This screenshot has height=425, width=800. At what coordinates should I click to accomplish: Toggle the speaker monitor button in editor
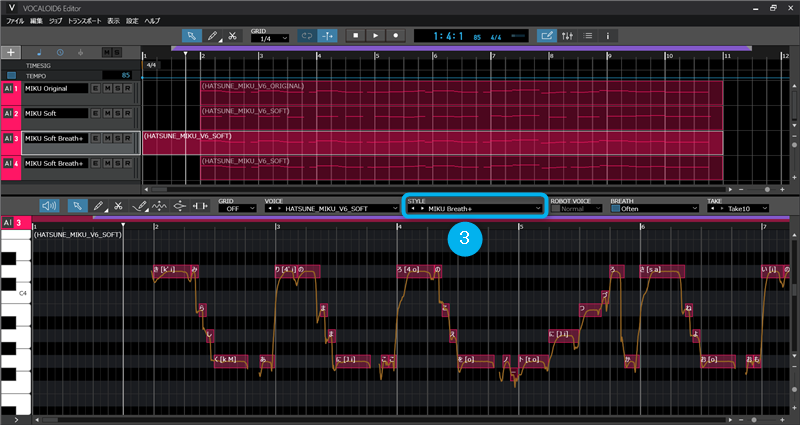tap(49, 206)
